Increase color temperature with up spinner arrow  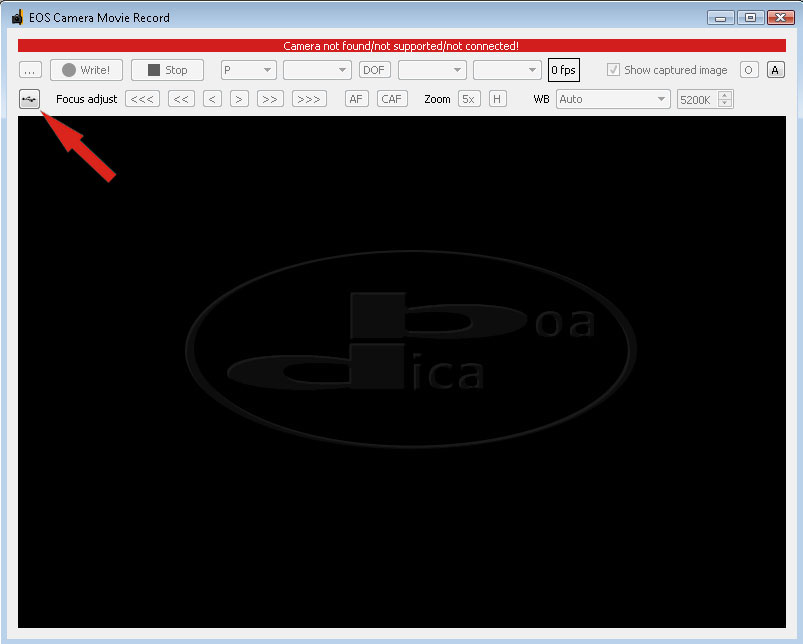(x=725, y=95)
